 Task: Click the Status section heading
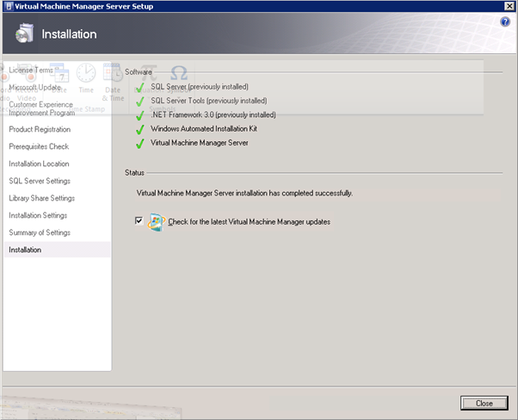click(134, 172)
